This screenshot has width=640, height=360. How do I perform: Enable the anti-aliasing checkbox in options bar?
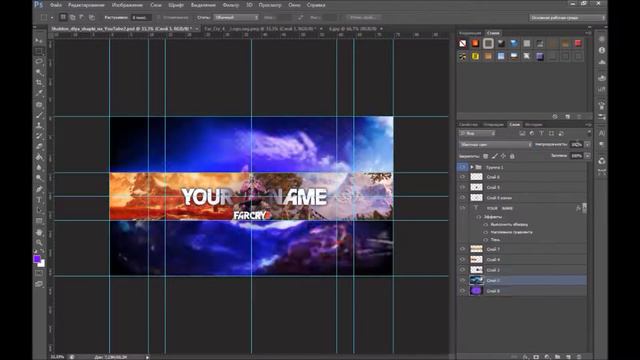(160, 18)
